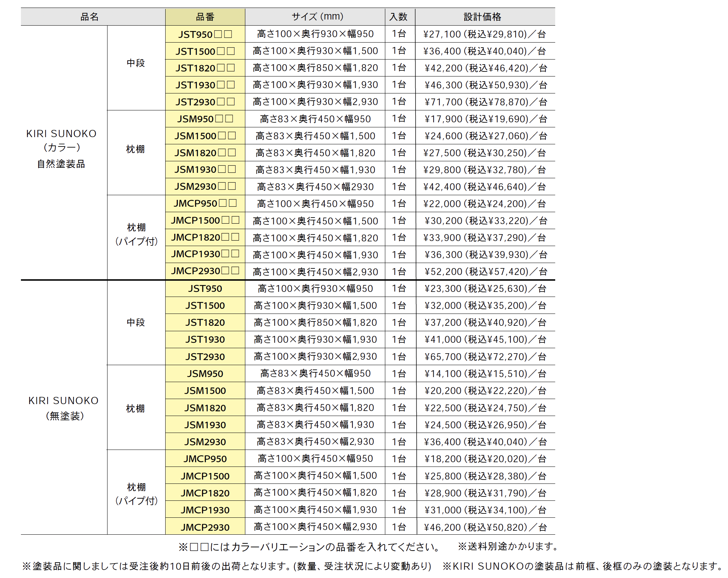Viewport: 728px width, 578px height.
Task: Click size 高さ100×奥行850×幅1,820 in color section
Action: coord(315,68)
